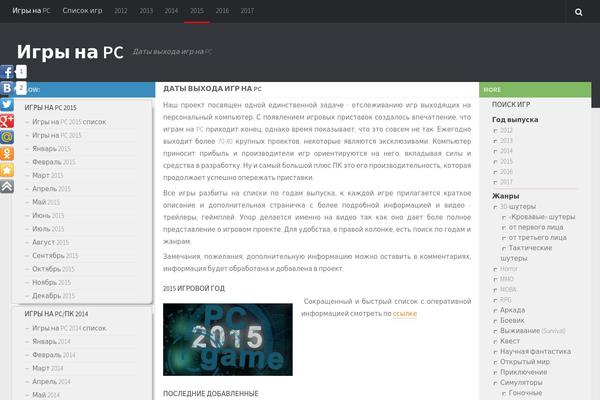Open 'Октябрь 2015' sidebar link
This screenshot has width=600, height=400.
click(53, 269)
